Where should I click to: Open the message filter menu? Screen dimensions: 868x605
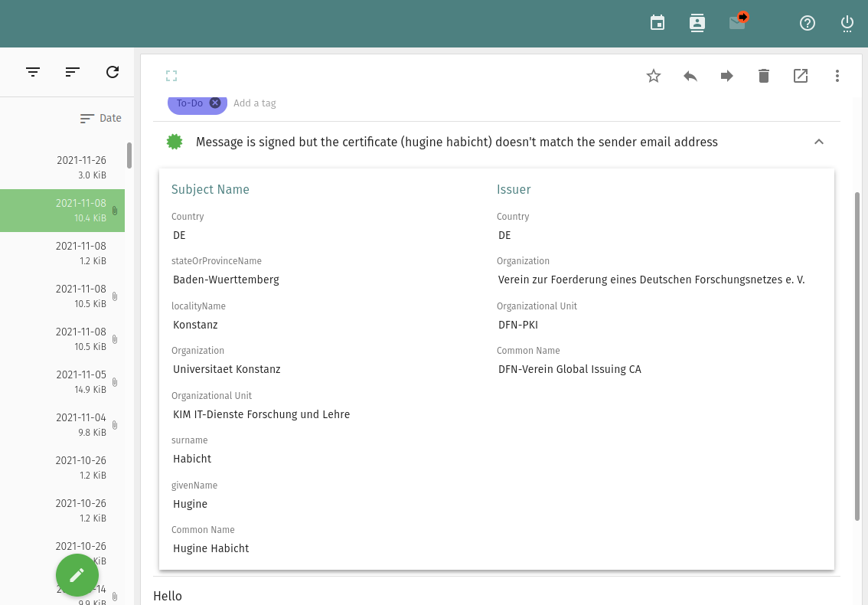point(33,72)
